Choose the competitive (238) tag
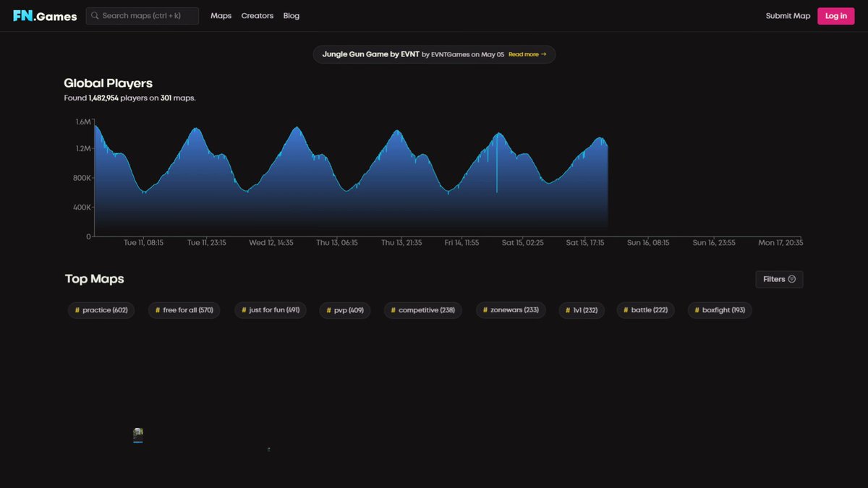This screenshot has width=868, height=488. pyautogui.click(x=423, y=310)
